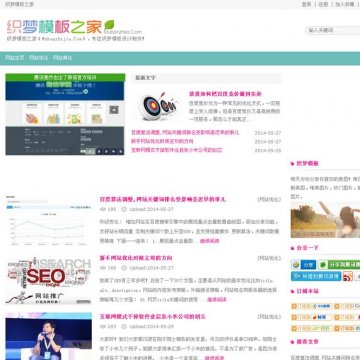Click the SEO word-cloud article thumbnail
This screenshot has width=360, height=360.
[x=48, y=280]
